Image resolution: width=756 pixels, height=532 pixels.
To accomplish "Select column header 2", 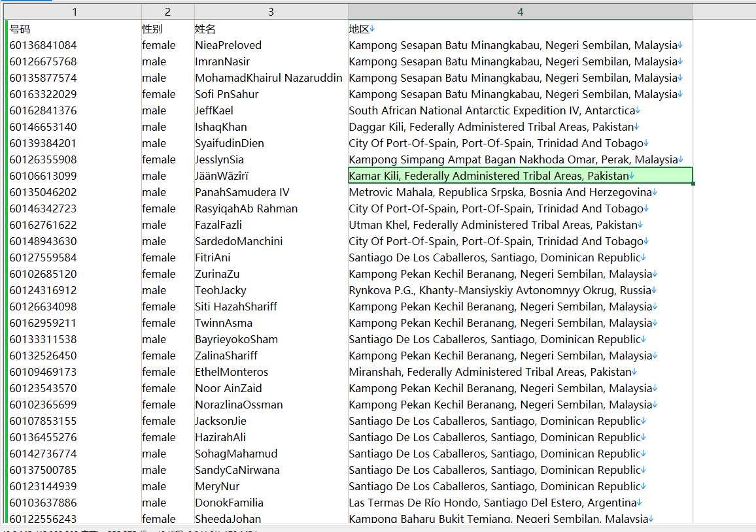I will pyautogui.click(x=168, y=12).
